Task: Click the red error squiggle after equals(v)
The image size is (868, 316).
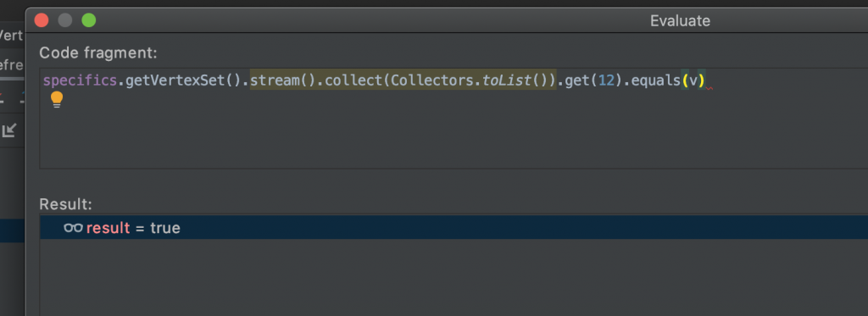Action: [x=709, y=88]
